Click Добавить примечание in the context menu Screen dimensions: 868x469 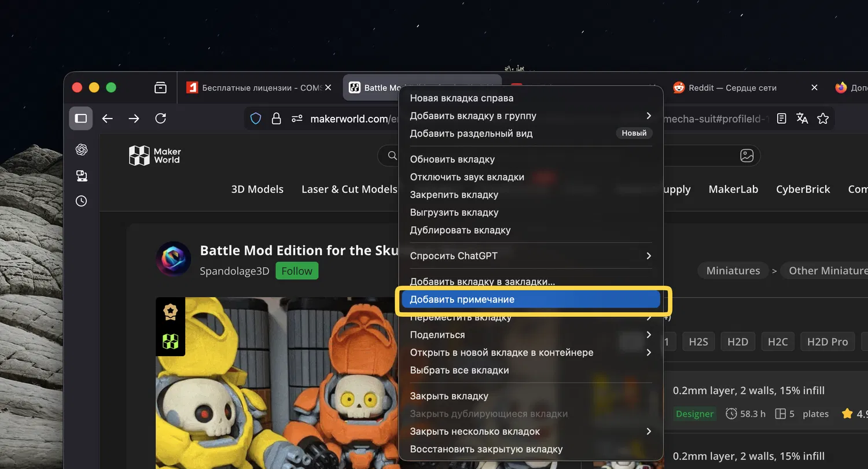tap(531, 300)
